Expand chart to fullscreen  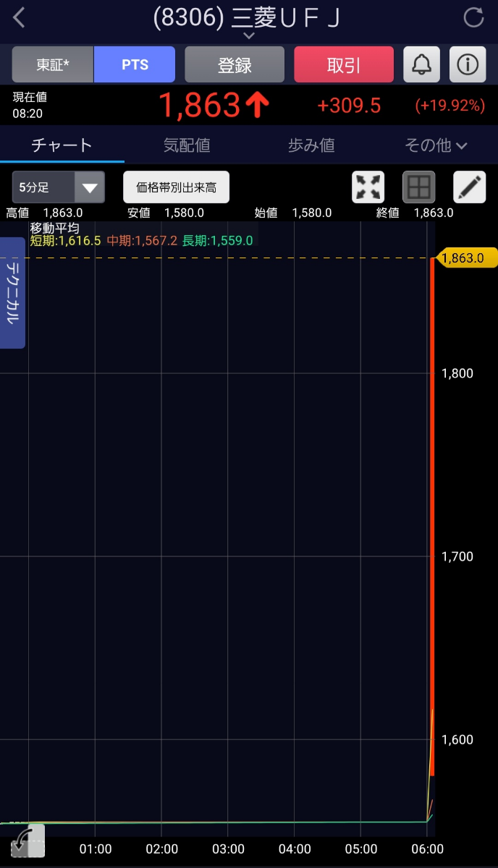(368, 187)
